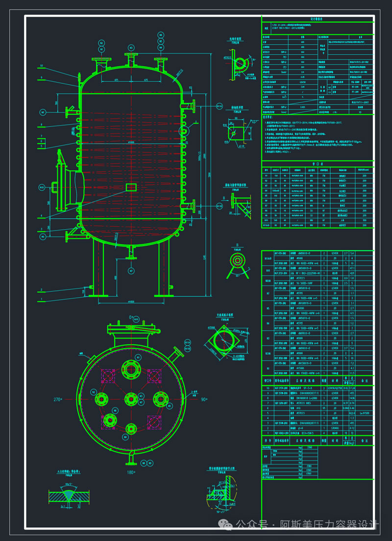This screenshot has height=541, width=392.
Task: Click the 技术要求 section heading
Action: click(269, 117)
